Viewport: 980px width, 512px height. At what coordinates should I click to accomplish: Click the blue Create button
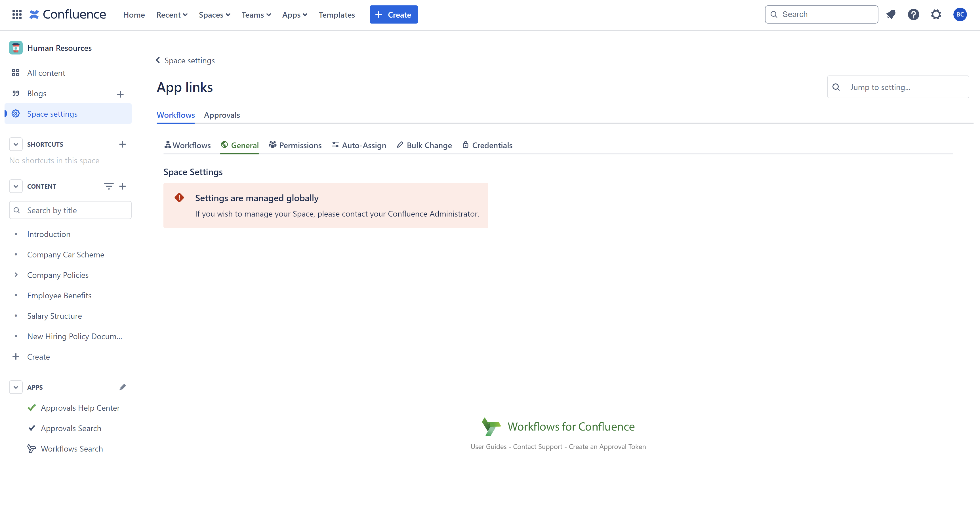393,14
